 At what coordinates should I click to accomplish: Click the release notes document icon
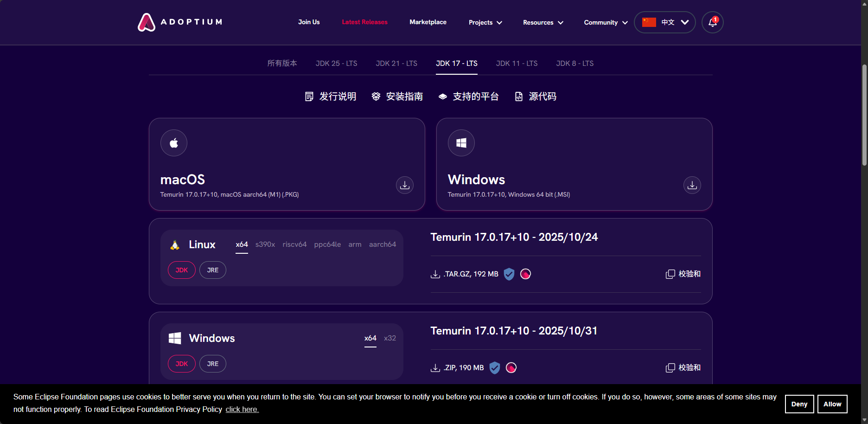pos(309,96)
